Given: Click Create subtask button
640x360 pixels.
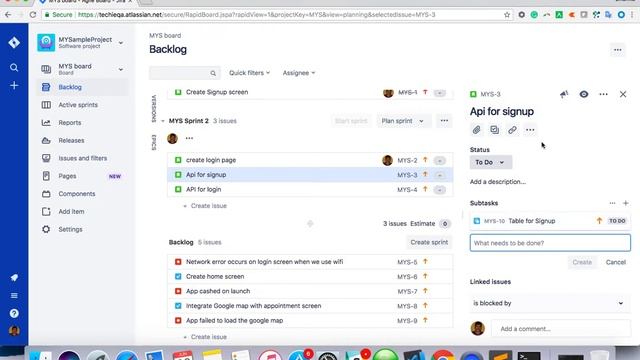Looking at the screenshot, I should point(582,262).
